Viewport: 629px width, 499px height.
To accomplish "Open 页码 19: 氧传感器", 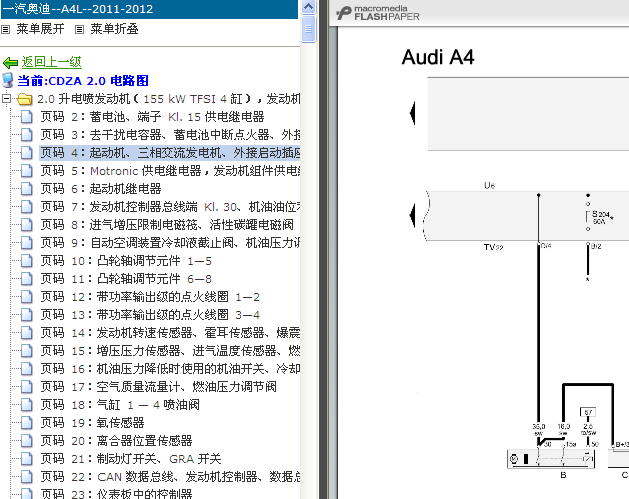I will coord(92,423).
